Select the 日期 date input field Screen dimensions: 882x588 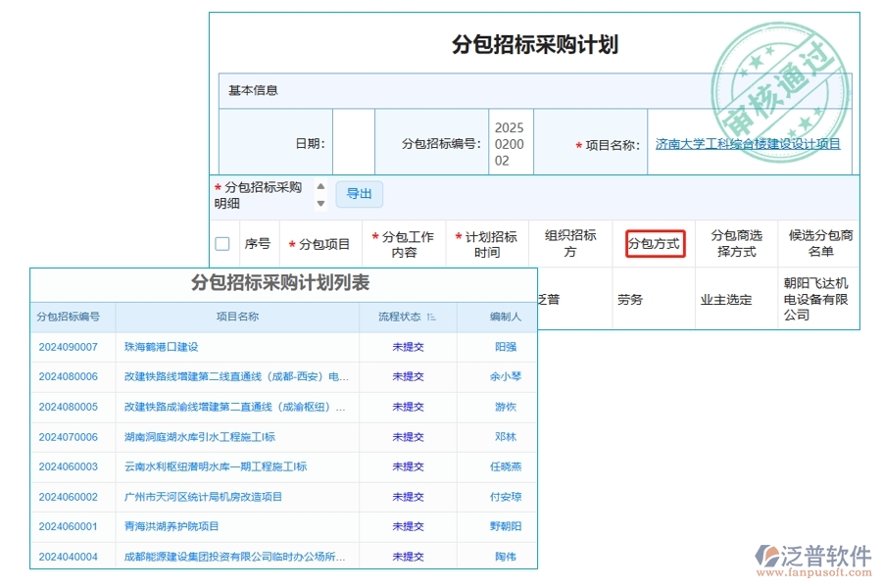click(x=355, y=142)
